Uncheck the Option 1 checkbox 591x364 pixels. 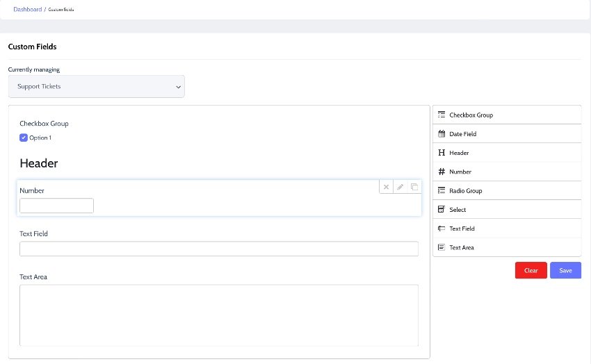(x=24, y=138)
